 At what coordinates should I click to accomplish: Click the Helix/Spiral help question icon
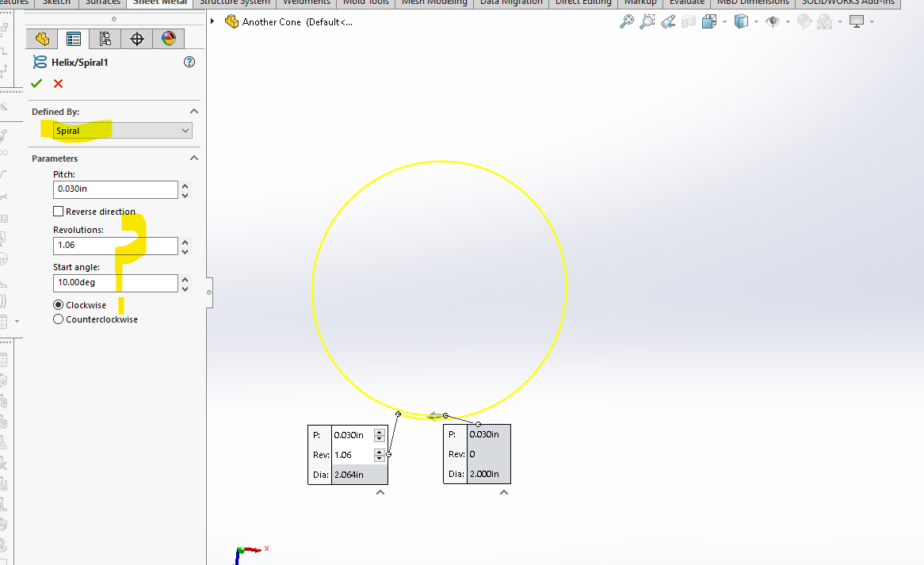pos(189,62)
